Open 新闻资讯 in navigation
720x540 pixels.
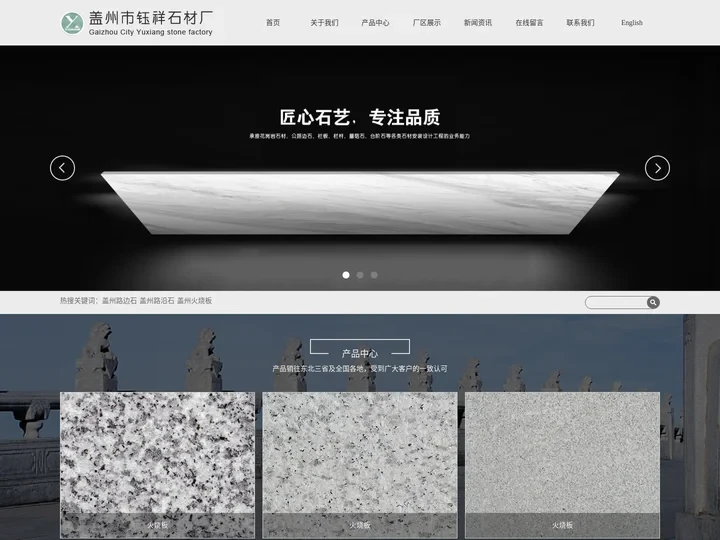pos(478,22)
